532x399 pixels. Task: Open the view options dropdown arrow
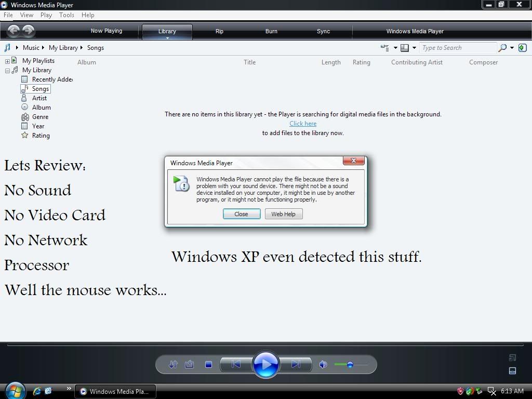[x=414, y=48]
